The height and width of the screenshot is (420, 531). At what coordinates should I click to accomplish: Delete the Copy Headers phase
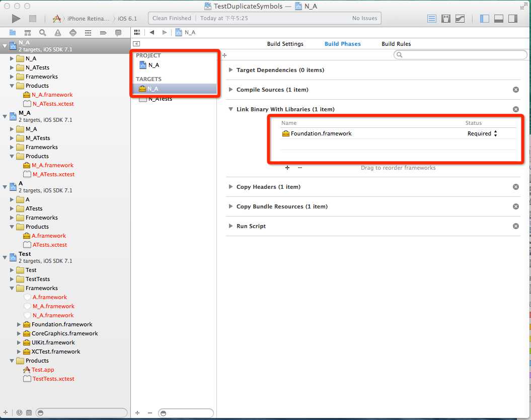point(516,187)
